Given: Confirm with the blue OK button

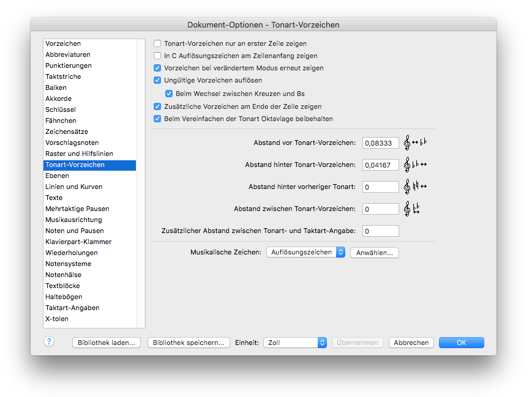Looking at the screenshot, I should click(462, 343).
